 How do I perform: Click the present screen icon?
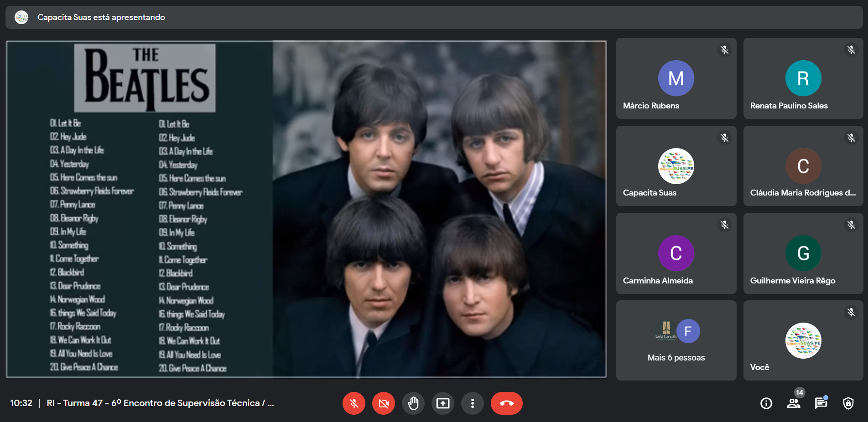click(x=443, y=403)
